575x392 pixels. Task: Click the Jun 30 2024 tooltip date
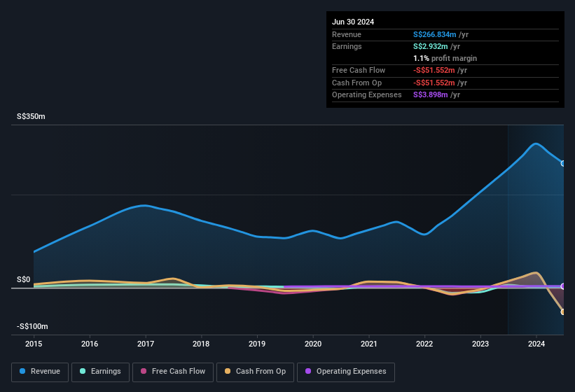353,22
